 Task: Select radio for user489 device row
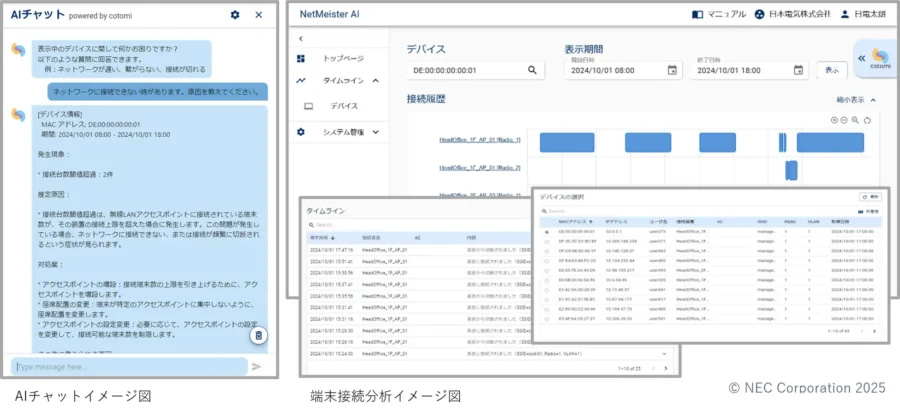coord(546,308)
